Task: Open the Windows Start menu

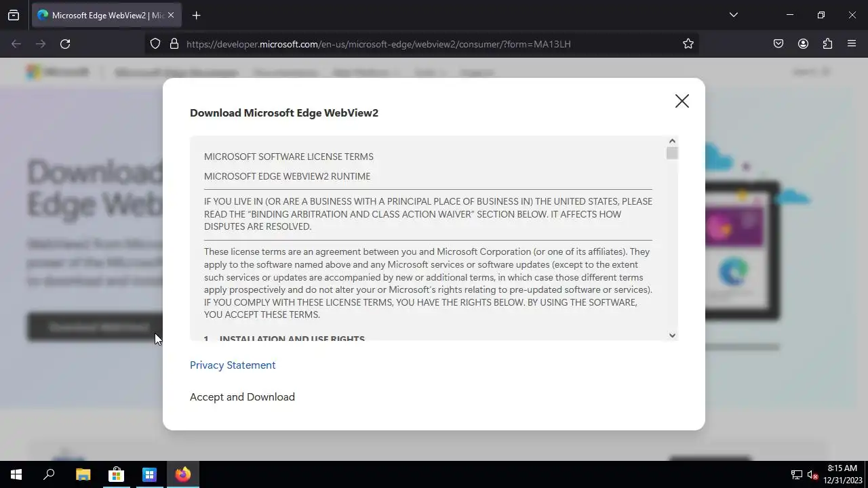Action: tap(16, 474)
